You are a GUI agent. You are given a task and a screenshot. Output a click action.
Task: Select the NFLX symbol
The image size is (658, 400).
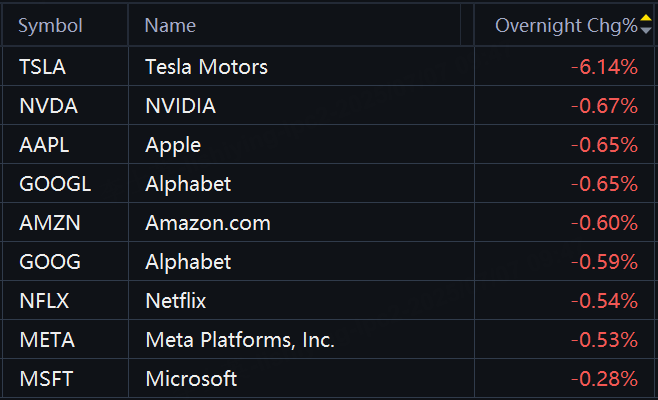(44, 301)
